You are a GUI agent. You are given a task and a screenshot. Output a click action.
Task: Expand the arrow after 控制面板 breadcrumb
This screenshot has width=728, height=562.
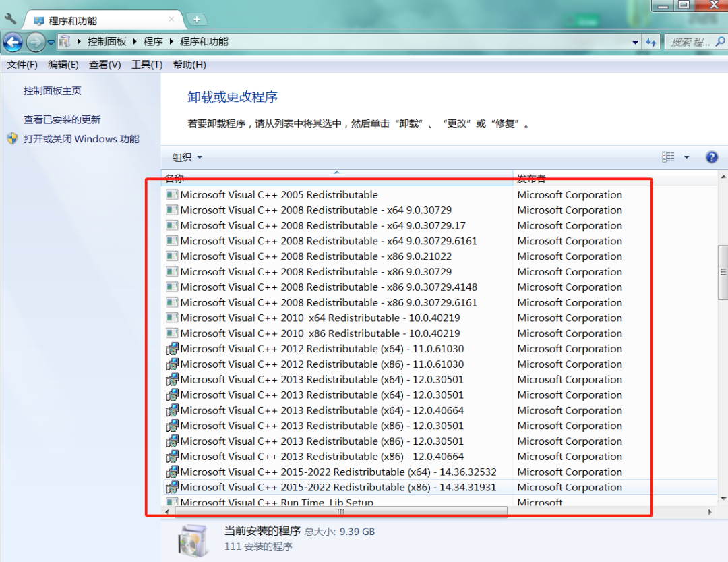point(135,41)
